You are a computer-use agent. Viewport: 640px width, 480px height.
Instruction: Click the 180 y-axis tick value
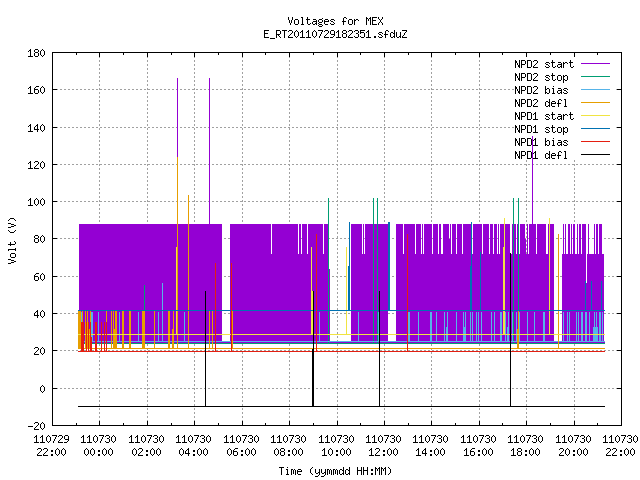(x=36, y=53)
